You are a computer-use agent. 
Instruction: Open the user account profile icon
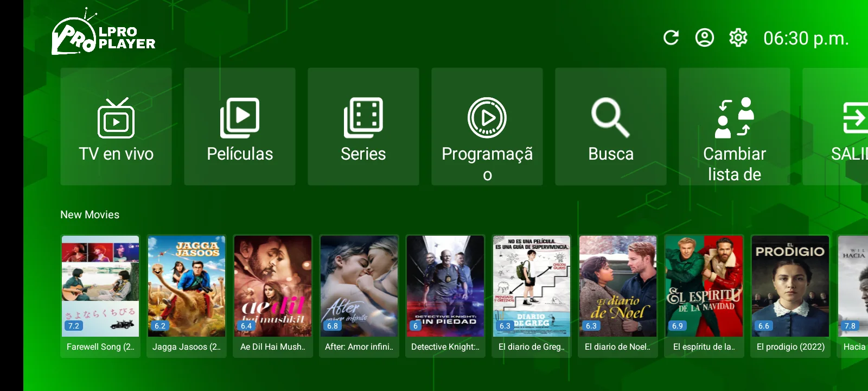click(705, 37)
